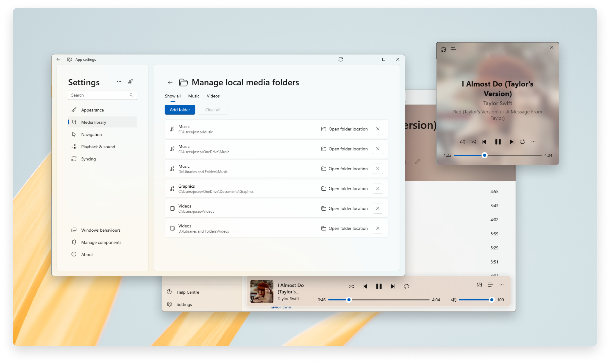Toggle shuffle in the mini player
Screen dimensions: 610x364
click(474, 142)
